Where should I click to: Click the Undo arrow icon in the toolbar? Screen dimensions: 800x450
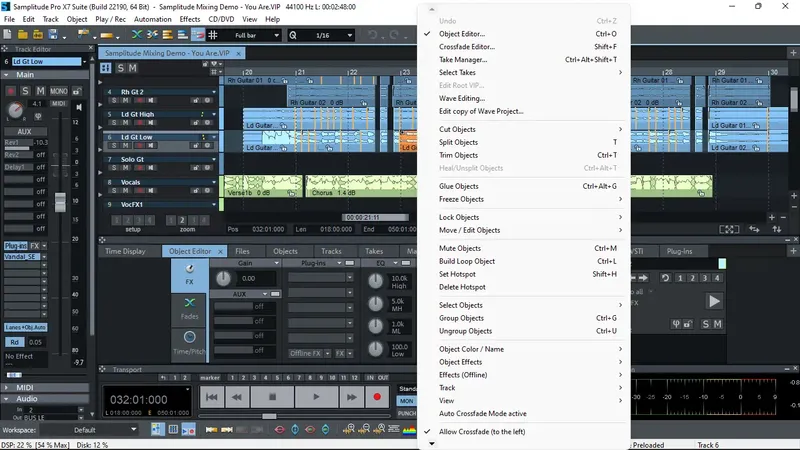[372, 35]
